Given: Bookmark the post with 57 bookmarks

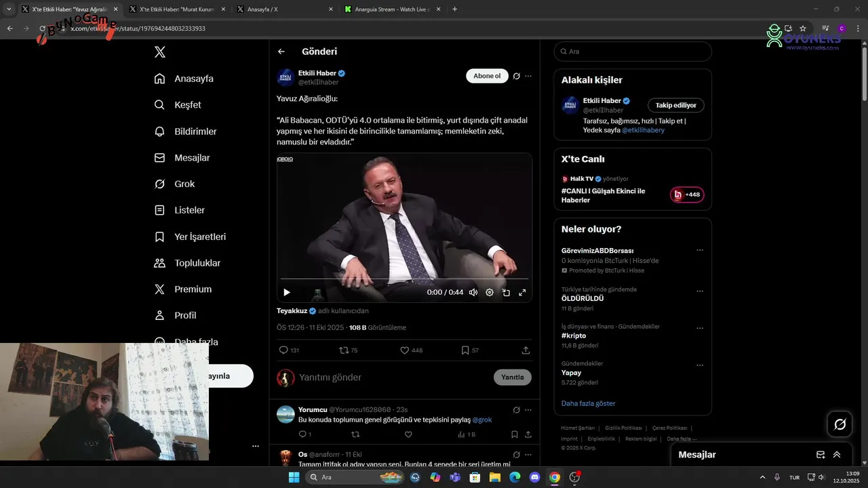Looking at the screenshot, I should (x=465, y=350).
